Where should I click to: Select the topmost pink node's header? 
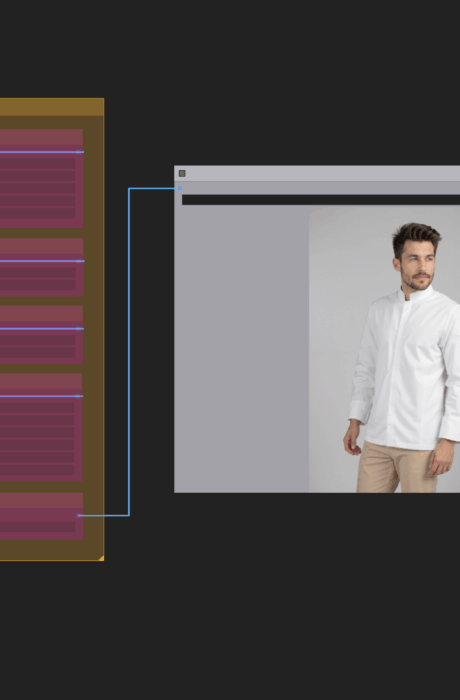(x=42, y=137)
